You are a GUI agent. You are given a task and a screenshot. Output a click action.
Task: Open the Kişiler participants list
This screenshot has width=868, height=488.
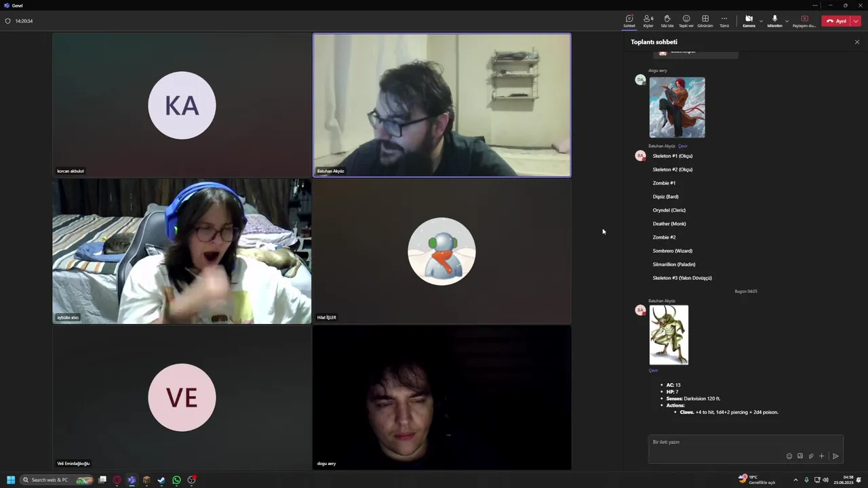click(x=648, y=21)
